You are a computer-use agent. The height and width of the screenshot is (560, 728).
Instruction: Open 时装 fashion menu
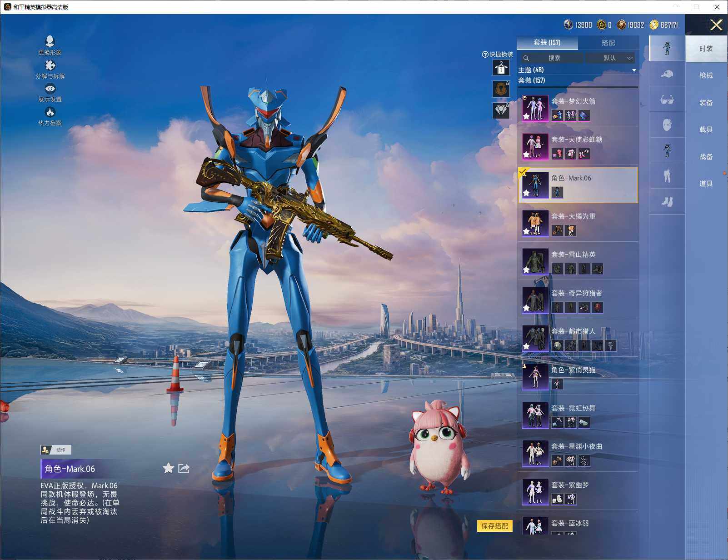click(x=706, y=49)
